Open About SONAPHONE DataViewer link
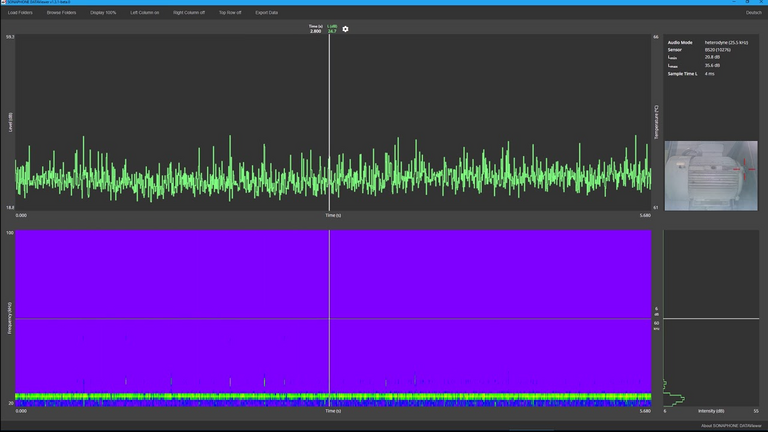The width and height of the screenshot is (768, 432). point(731,425)
